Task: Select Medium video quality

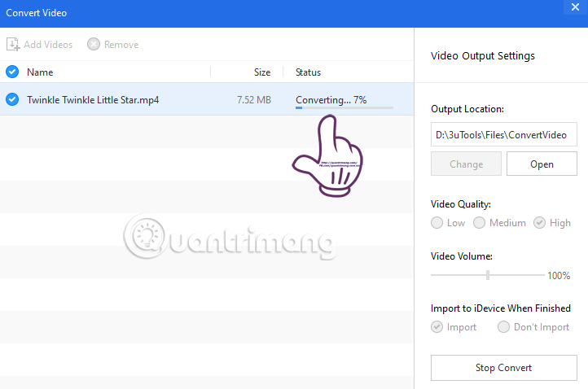Action: pyautogui.click(x=480, y=223)
